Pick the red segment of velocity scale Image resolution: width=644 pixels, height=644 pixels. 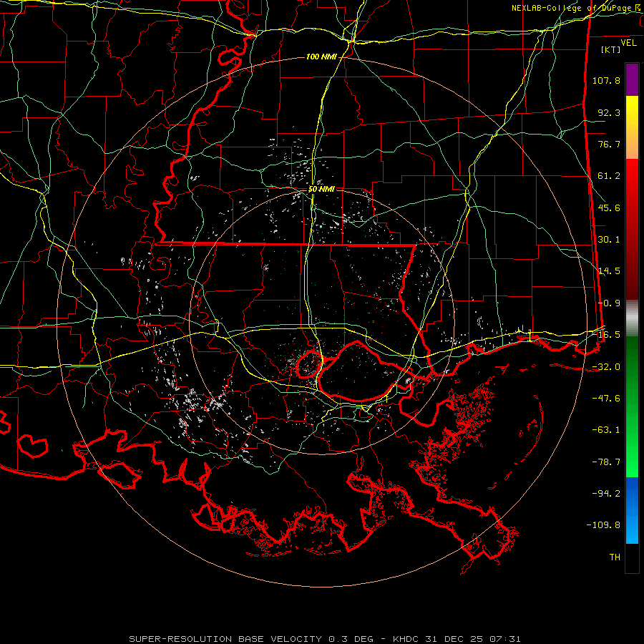632,229
